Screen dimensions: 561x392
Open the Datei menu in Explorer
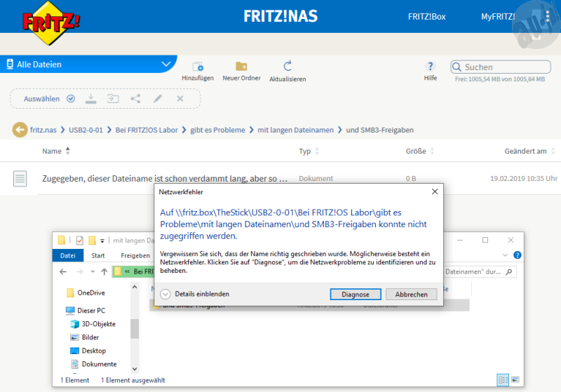coord(68,256)
